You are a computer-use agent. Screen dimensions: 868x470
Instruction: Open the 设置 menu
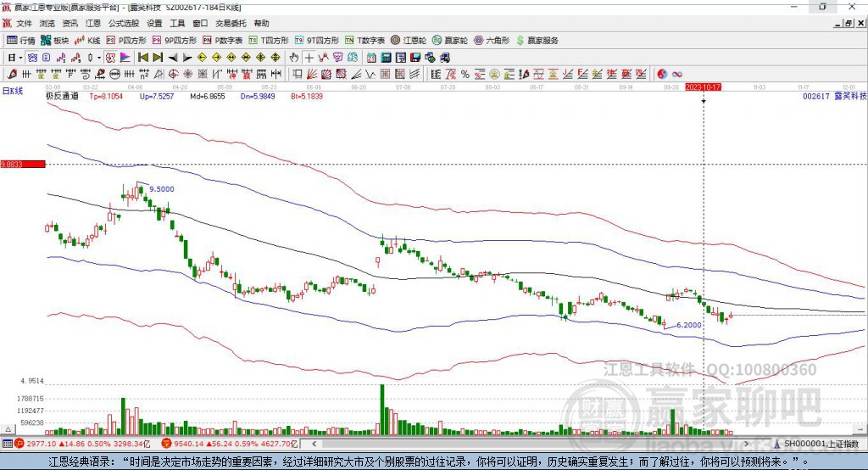tap(154, 23)
